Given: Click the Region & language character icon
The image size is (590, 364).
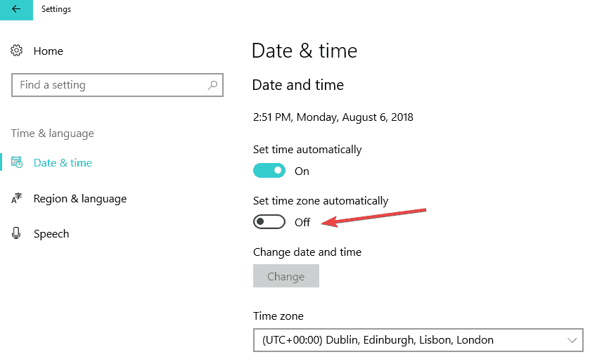Looking at the screenshot, I should tap(17, 198).
